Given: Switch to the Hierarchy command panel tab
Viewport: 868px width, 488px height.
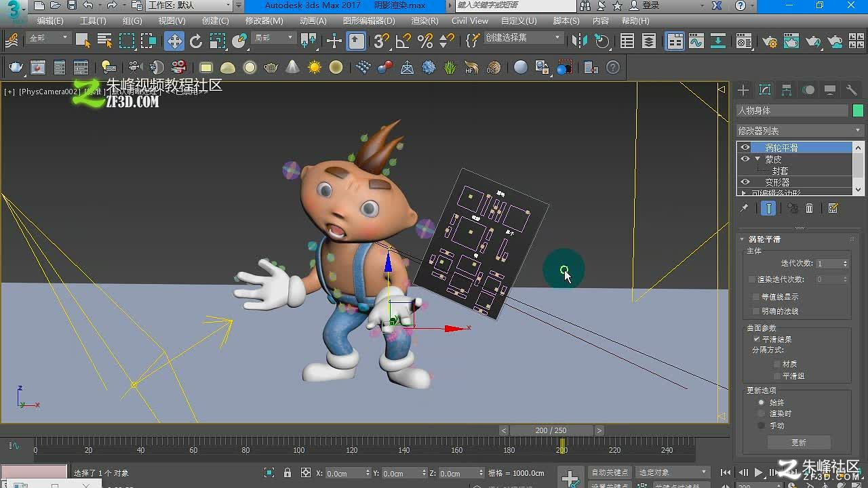Looking at the screenshot, I should coord(787,90).
